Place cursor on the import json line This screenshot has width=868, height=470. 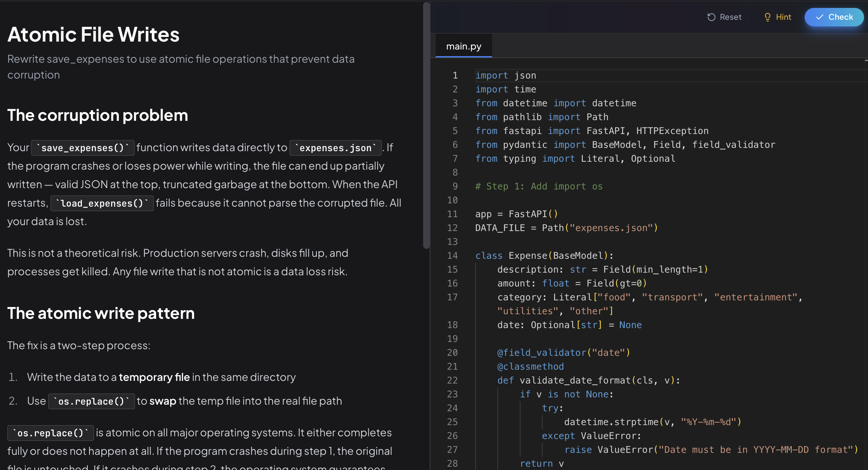point(505,75)
